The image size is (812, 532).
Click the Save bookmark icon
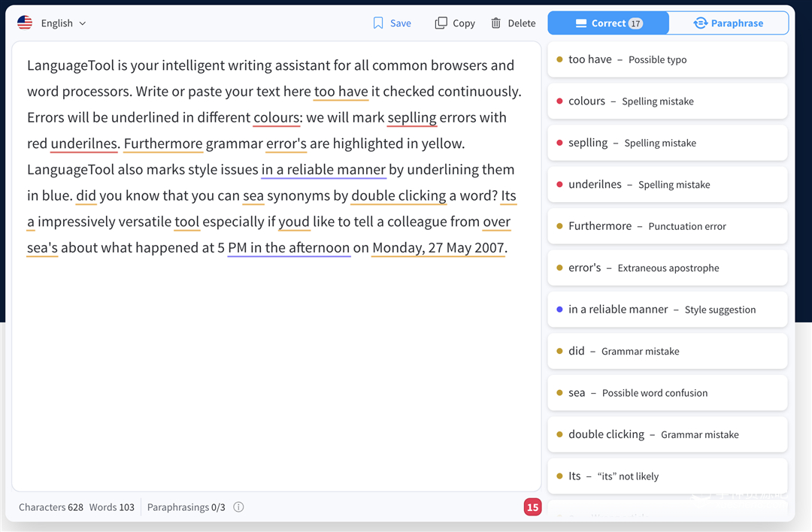tap(378, 23)
